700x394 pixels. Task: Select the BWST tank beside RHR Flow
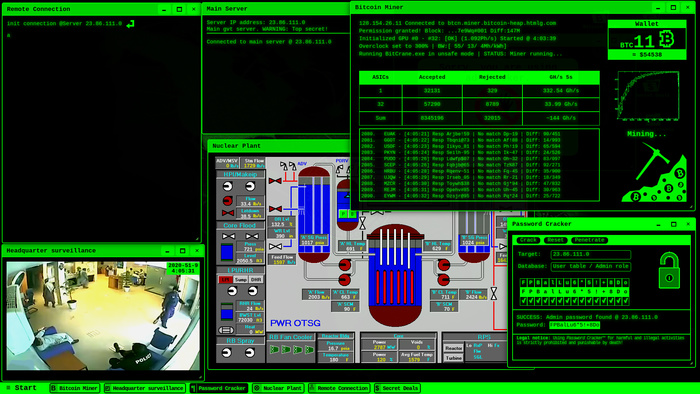[227, 312]
